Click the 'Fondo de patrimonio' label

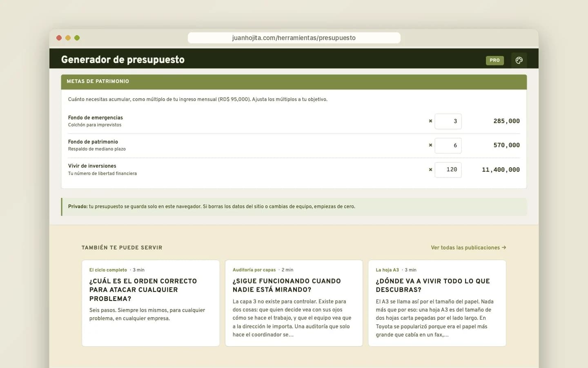coord(93,142)
